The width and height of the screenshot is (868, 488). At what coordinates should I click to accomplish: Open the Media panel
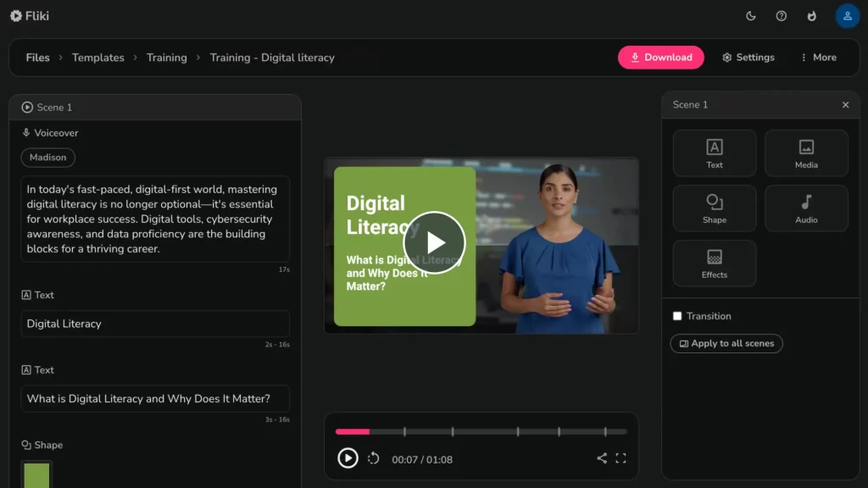click(806, 152)
